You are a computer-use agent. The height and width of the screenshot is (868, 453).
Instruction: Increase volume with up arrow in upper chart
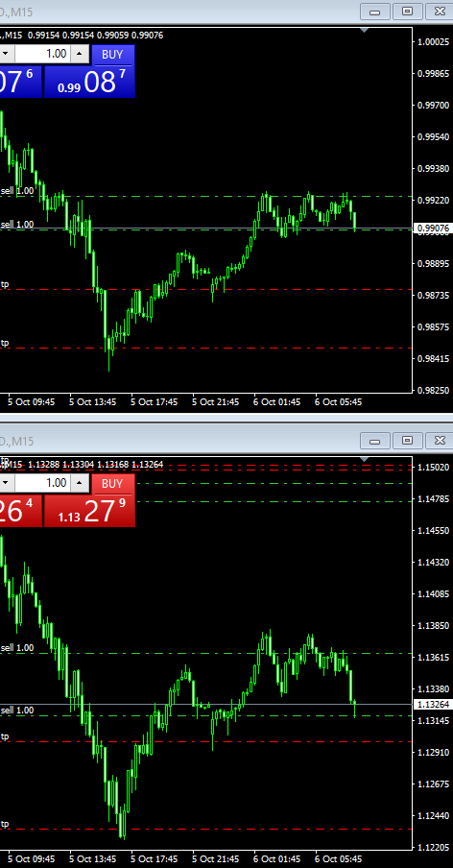click(80, 54)
